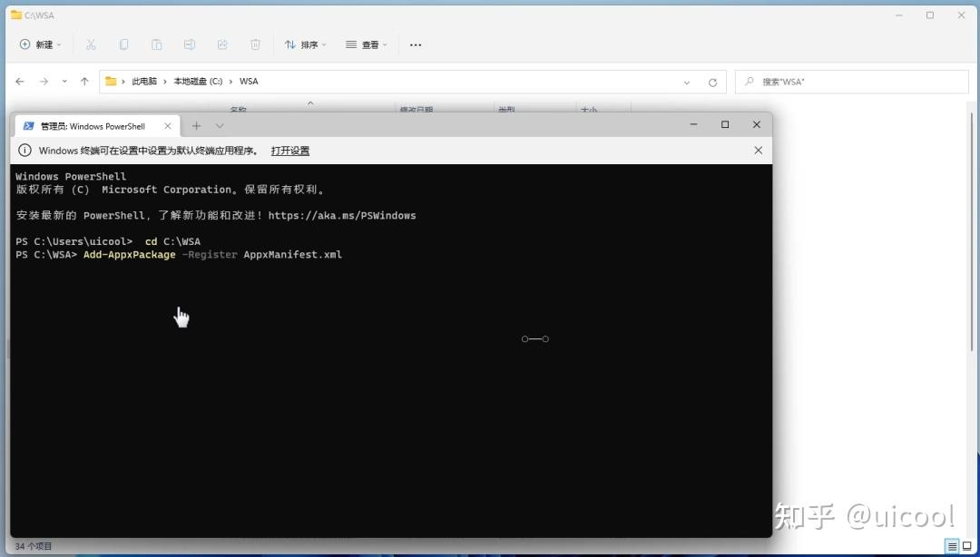
Task: Open the 查看 (View) dropdown
Action: [367, 44]
